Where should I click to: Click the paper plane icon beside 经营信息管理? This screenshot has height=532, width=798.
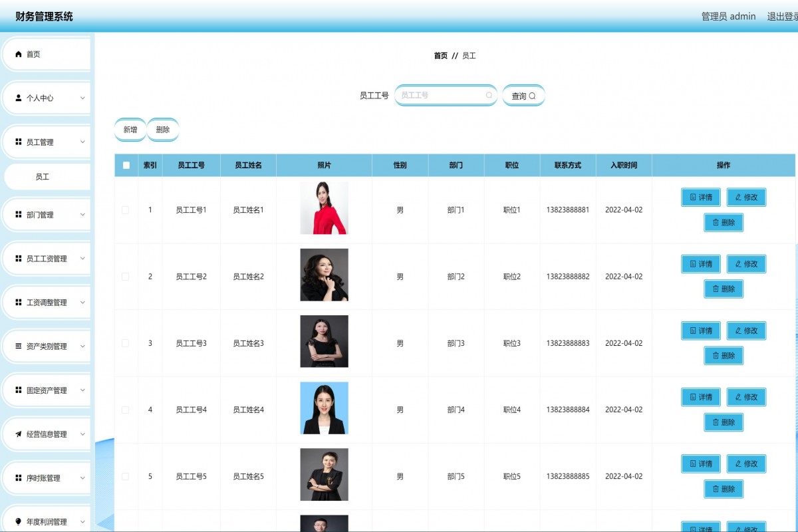tap(19, 434)
